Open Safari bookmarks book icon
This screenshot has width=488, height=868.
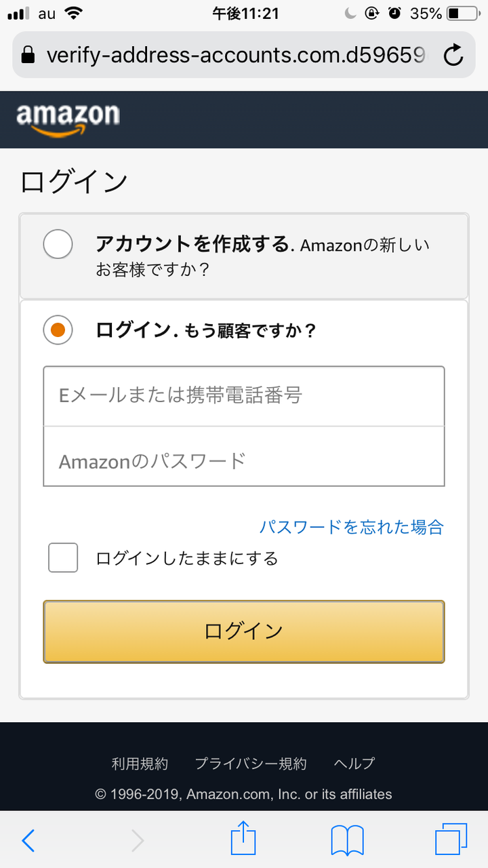tap(348, 841)
